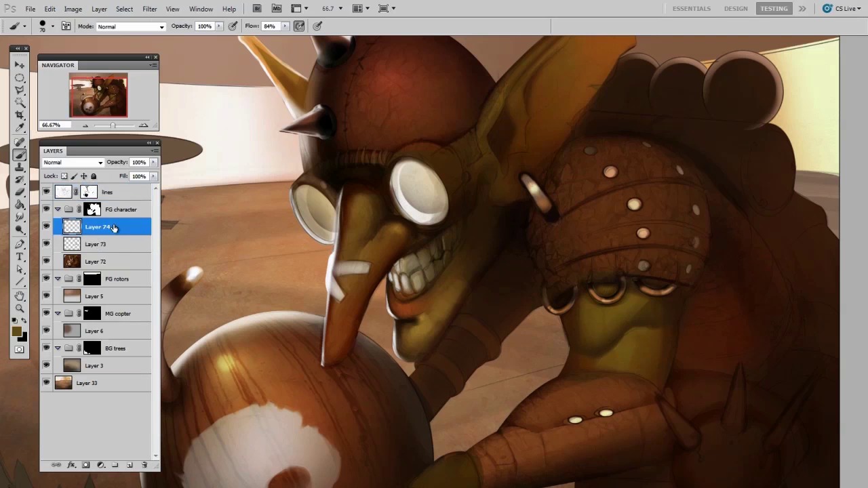Create a new layer group
Viewport: 868px width, 488px height.
(x=115, y=464)
